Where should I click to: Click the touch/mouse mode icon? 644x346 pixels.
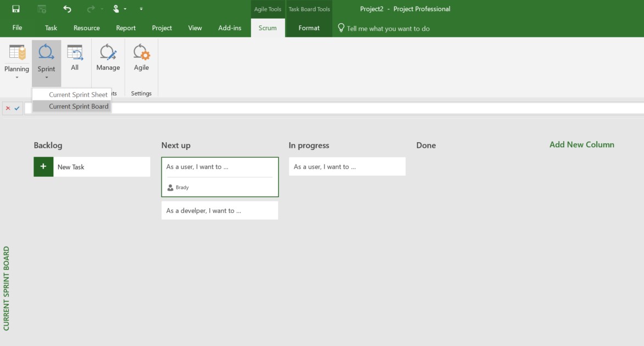point(116,9)
